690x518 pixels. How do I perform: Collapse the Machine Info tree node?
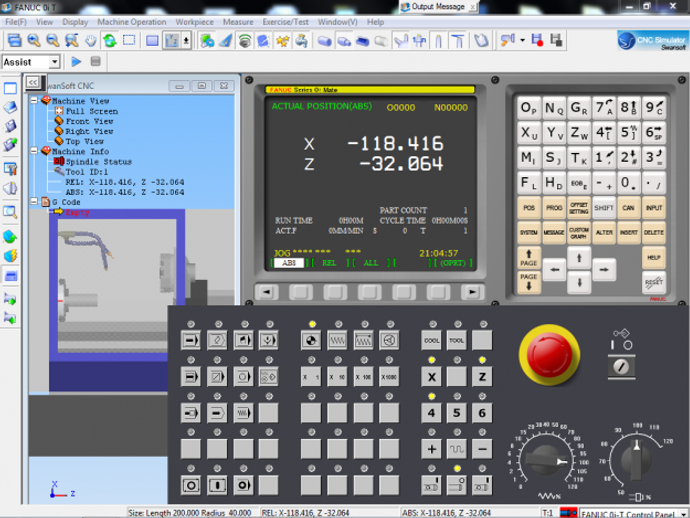click(34, 151)
